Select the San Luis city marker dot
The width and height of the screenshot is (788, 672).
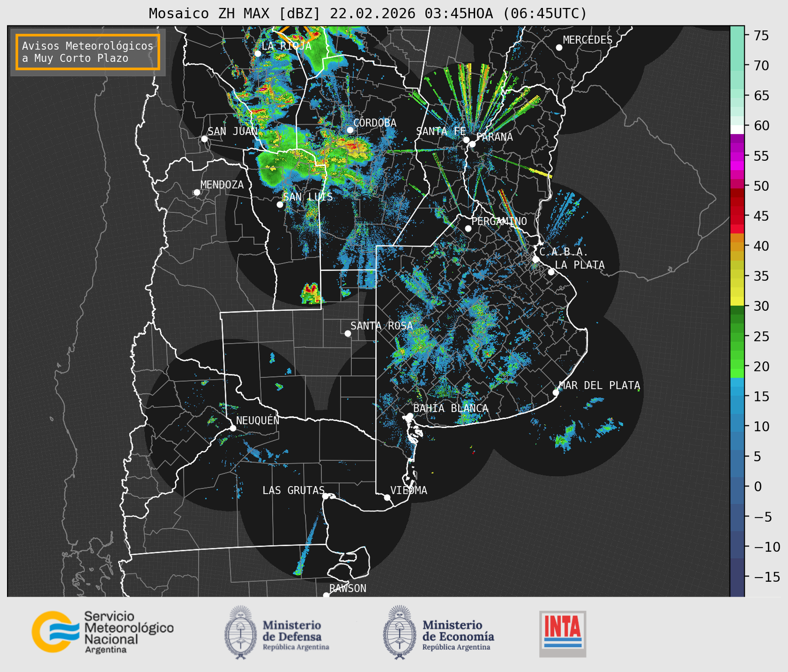point(280,205)
